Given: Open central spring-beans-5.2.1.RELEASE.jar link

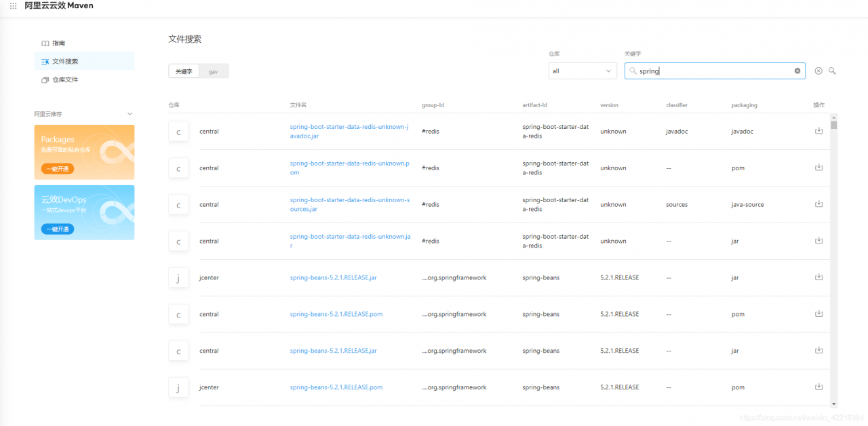Looking at the screenshot, I should click(333, 351).
